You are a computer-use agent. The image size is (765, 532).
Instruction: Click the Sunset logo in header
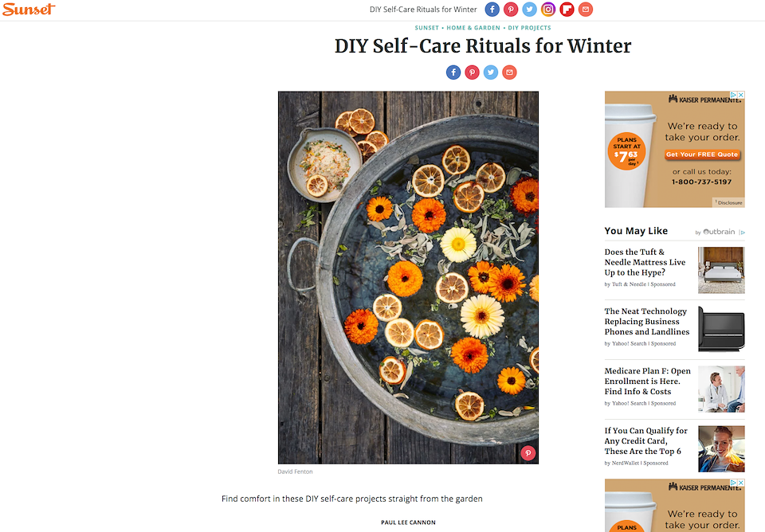29,10
